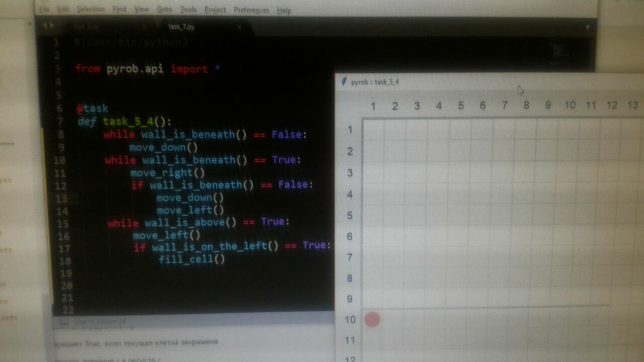Click the pyrob window feather icon

click(344, 81)
